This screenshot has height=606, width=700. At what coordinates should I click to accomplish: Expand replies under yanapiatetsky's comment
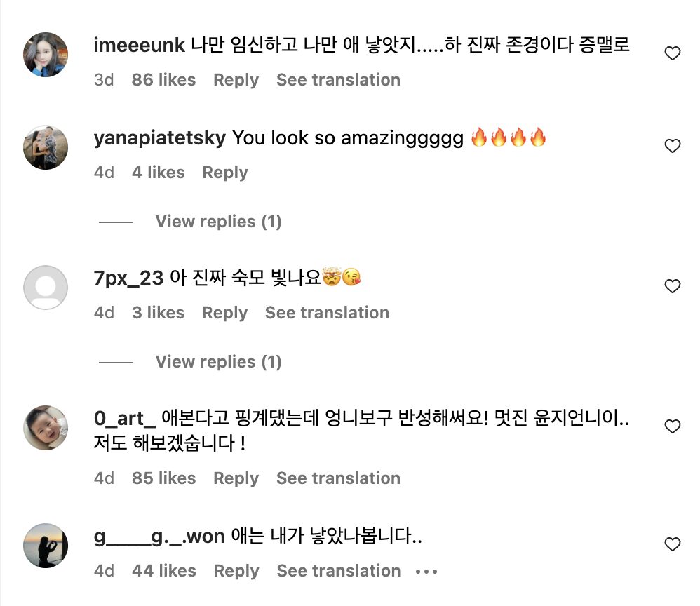(x=218, y=222)
